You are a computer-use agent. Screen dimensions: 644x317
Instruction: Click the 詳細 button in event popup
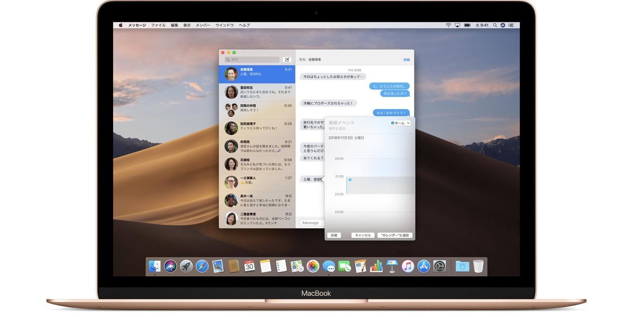pyautogui.click(x=334, y=235)
